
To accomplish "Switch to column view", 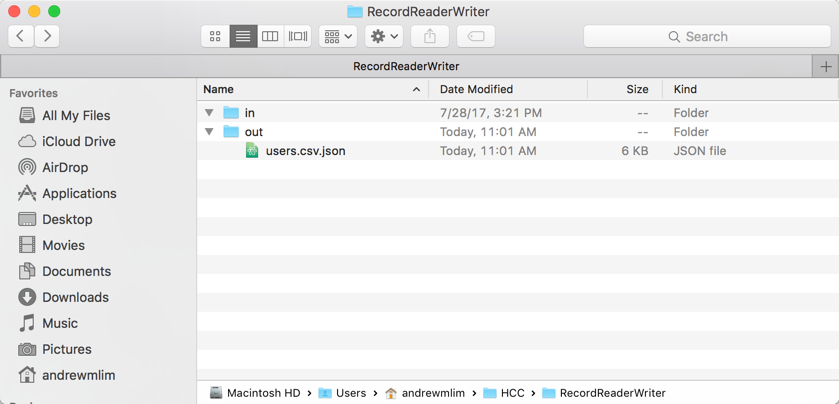I will (x=270, y=36).
